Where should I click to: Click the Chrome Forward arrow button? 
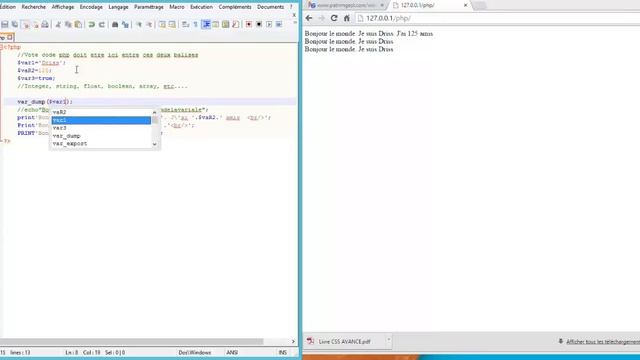[322, 18]
